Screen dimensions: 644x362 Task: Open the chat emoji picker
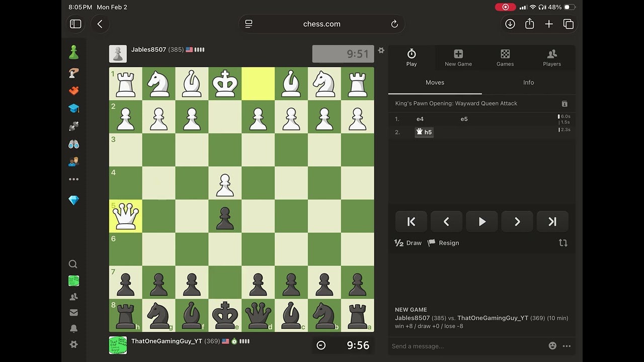[x=552, y=346]
